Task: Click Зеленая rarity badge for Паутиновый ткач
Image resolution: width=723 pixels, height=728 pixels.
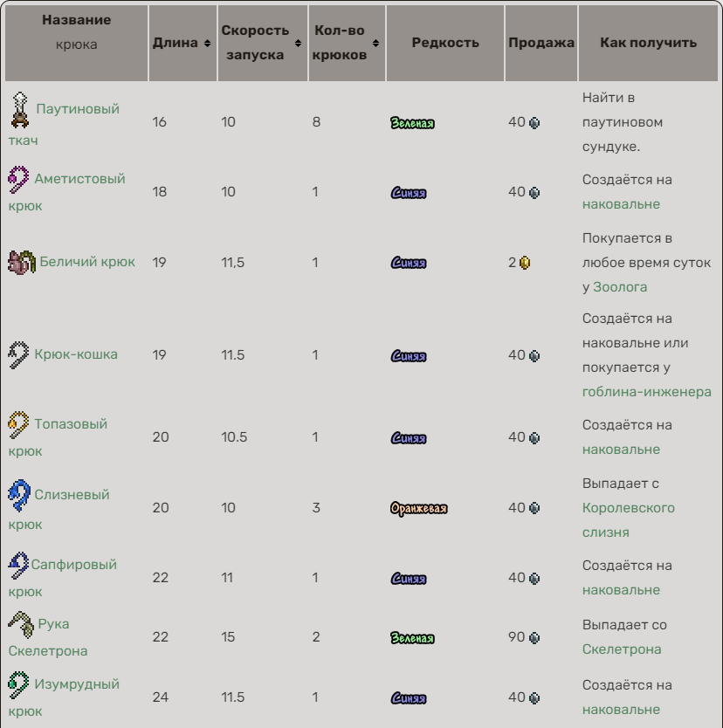Action: (412, 123)
